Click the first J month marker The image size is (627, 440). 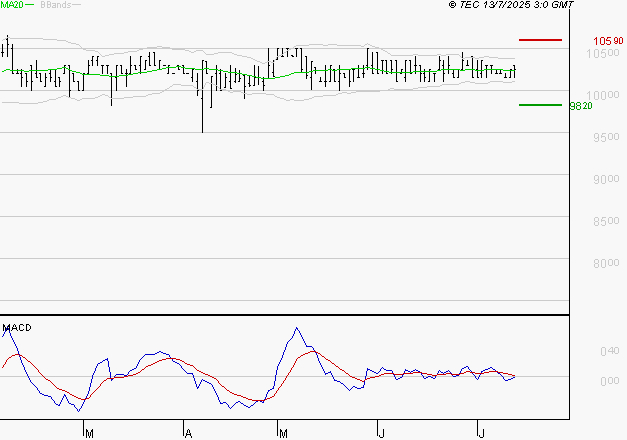coord(382,434)
